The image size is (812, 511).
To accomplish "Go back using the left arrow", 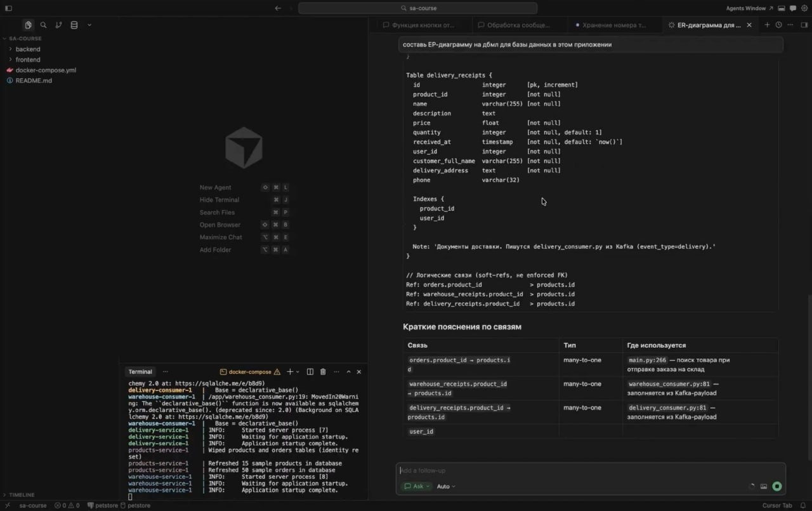I will (x=278, y=8).
